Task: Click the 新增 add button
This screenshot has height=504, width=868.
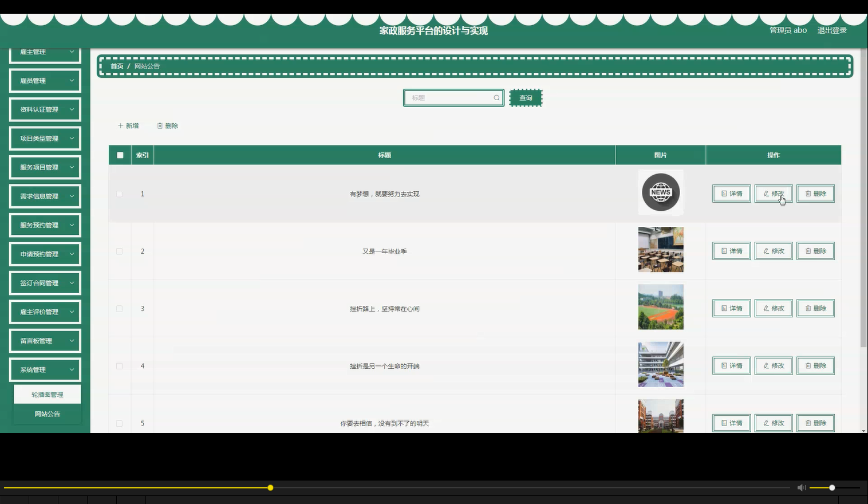Action: 128,126
